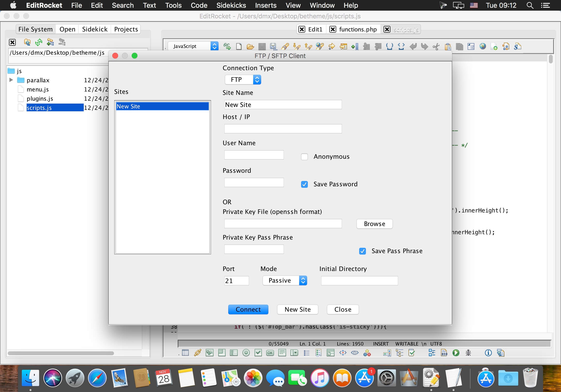This screenshot has height=392, width=561.
Task: Open the Connection Type FTP dropdown
Action: [x=243, y=80]
